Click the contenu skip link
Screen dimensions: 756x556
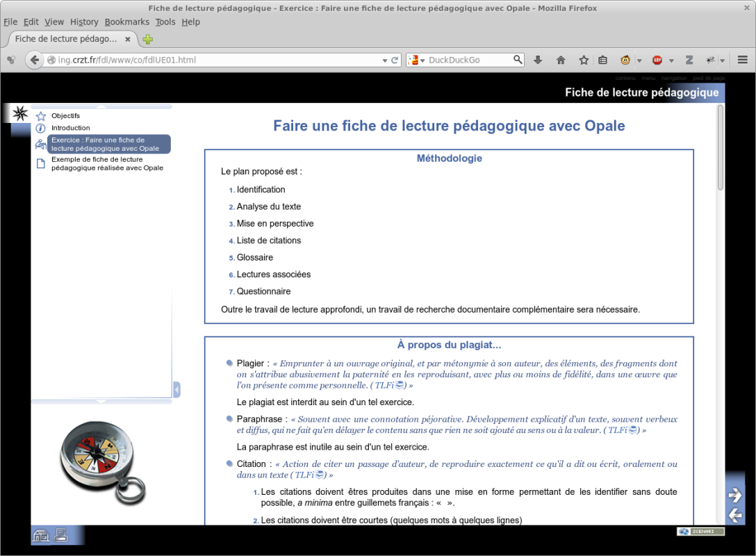[x=625, y=78]
